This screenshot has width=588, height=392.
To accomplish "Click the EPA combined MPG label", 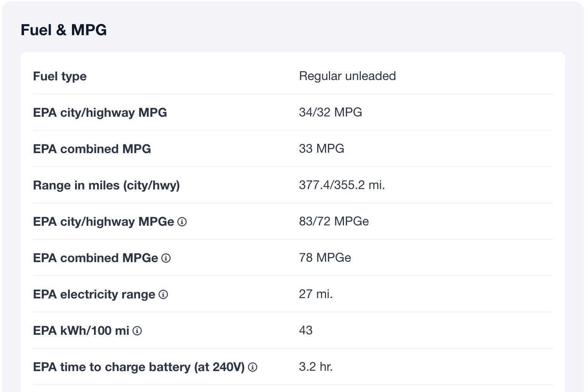I will (x=92, y=149).
